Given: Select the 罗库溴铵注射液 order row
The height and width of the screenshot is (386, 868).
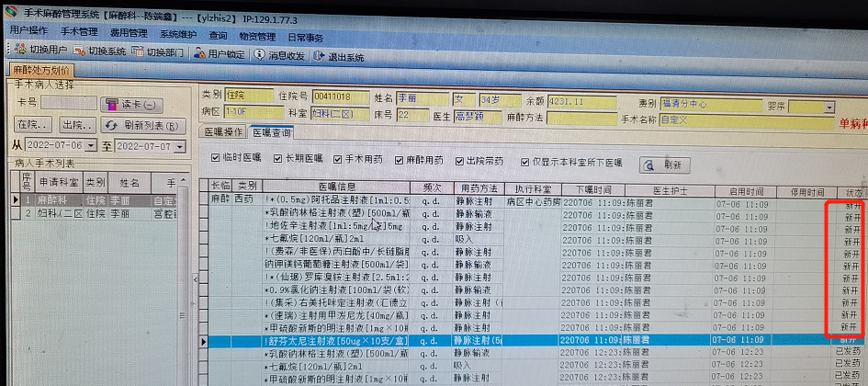Looking at the screenshot, I should coord(532,277).
